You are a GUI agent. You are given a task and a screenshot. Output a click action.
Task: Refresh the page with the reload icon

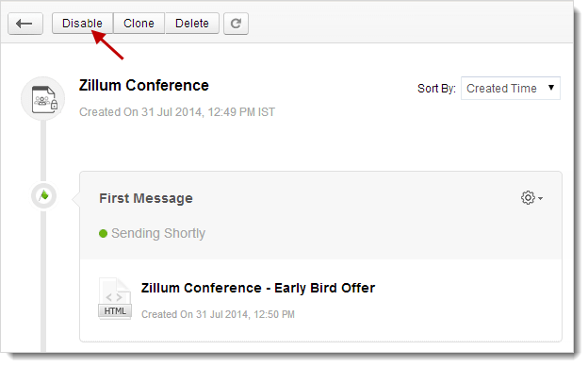tap(236, 24)
